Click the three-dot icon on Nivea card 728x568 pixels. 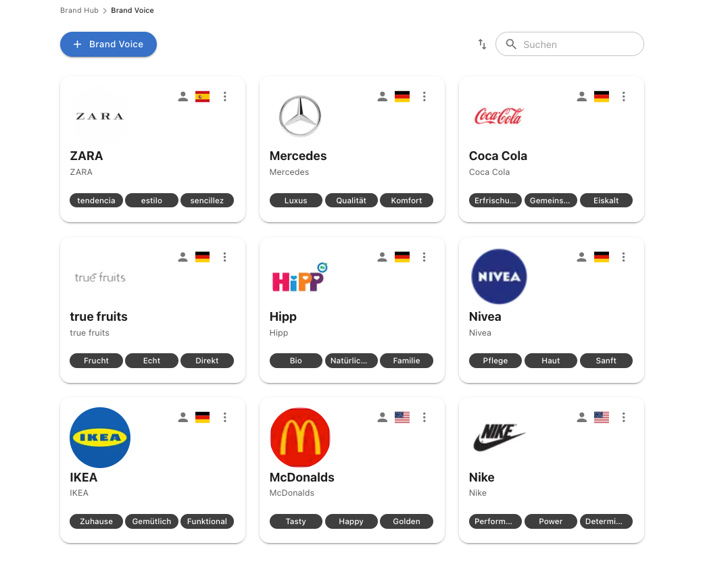[624, 257]
